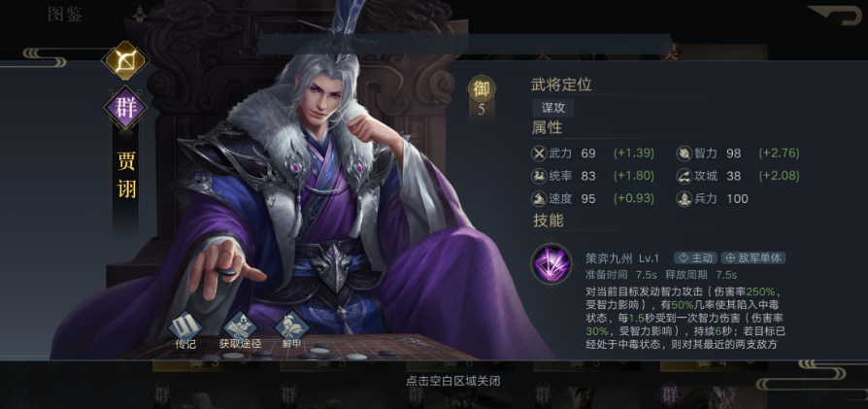Click the 统率 command attribute icon
The height and width of the screenshot is (409, 868).
538,176
